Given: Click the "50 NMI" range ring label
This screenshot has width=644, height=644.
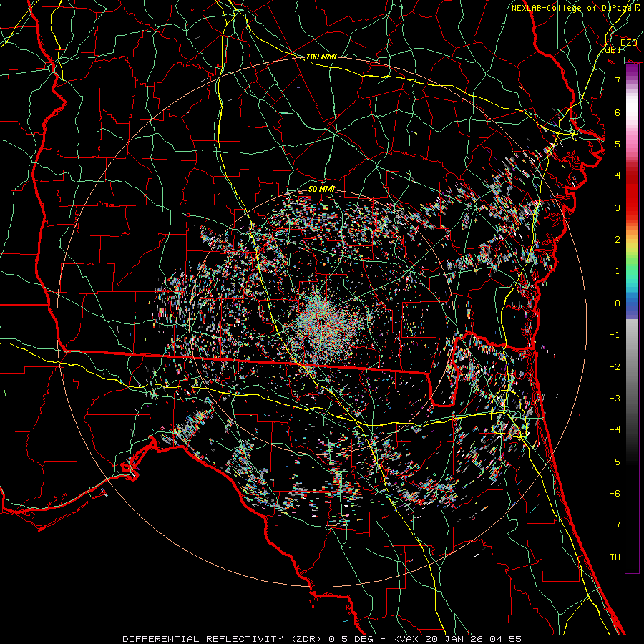Looking at the screenshot, I should pos(321,189).
